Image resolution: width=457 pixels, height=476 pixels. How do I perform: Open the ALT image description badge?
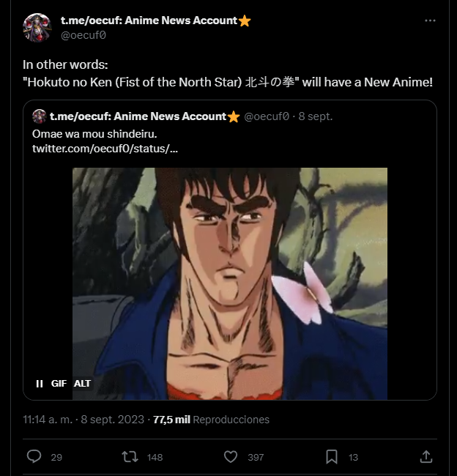(83, 383)
